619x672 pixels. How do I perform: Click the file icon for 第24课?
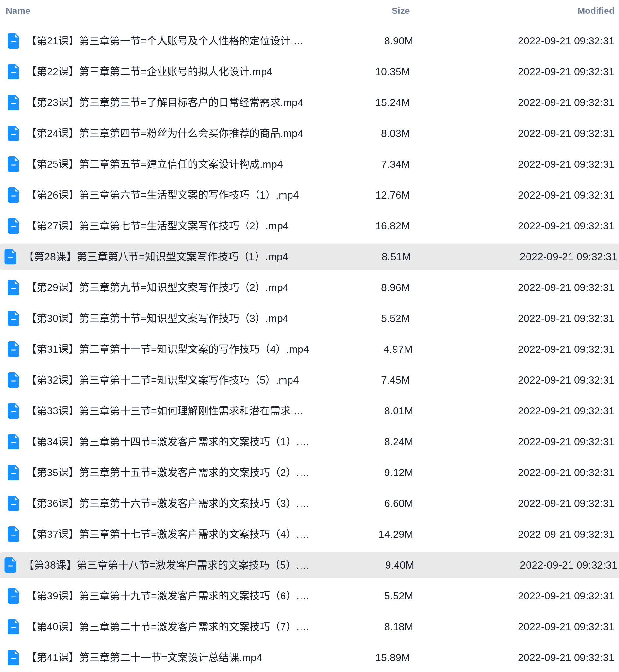13,133
